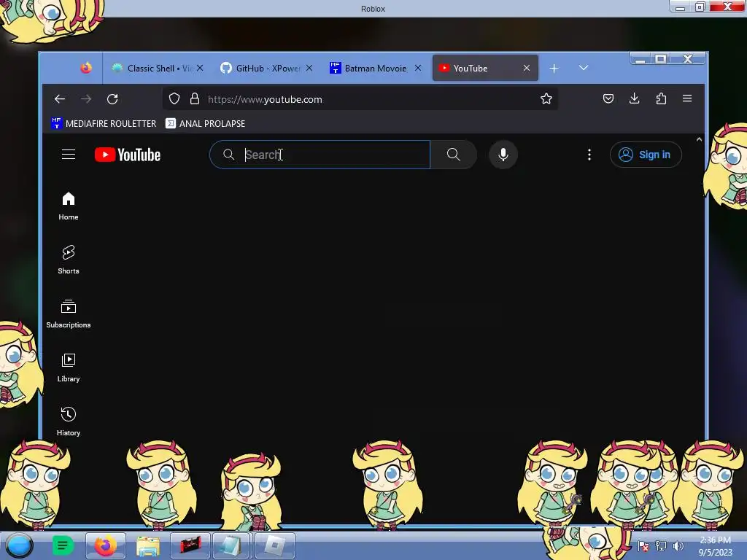Open Subscriptions in YouTube sidebar

pos(69,314)
